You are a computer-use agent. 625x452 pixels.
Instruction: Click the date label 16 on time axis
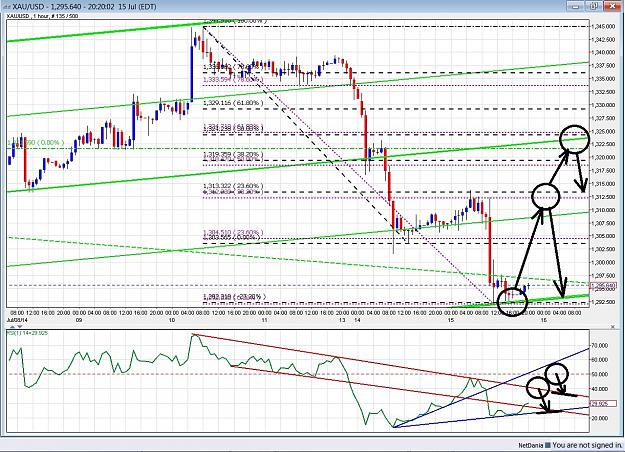[544, 320]
